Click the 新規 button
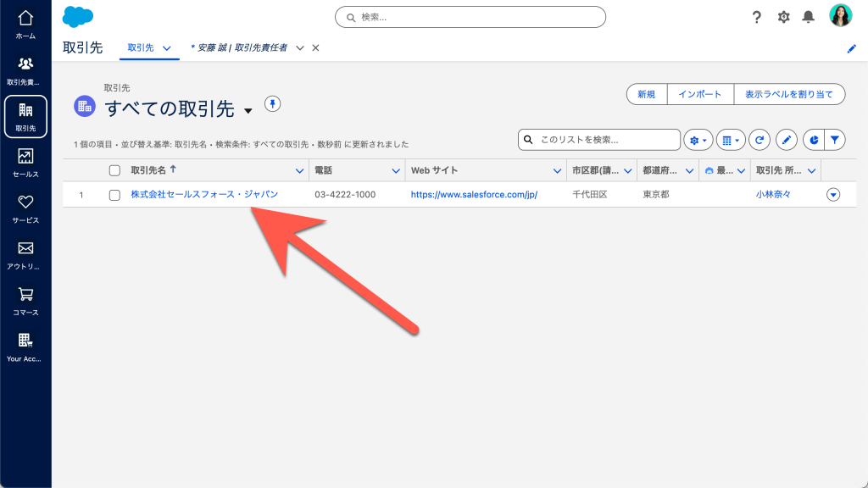Image resolution: width=868 pixels, height=488 pixels. tap(646, 94)
